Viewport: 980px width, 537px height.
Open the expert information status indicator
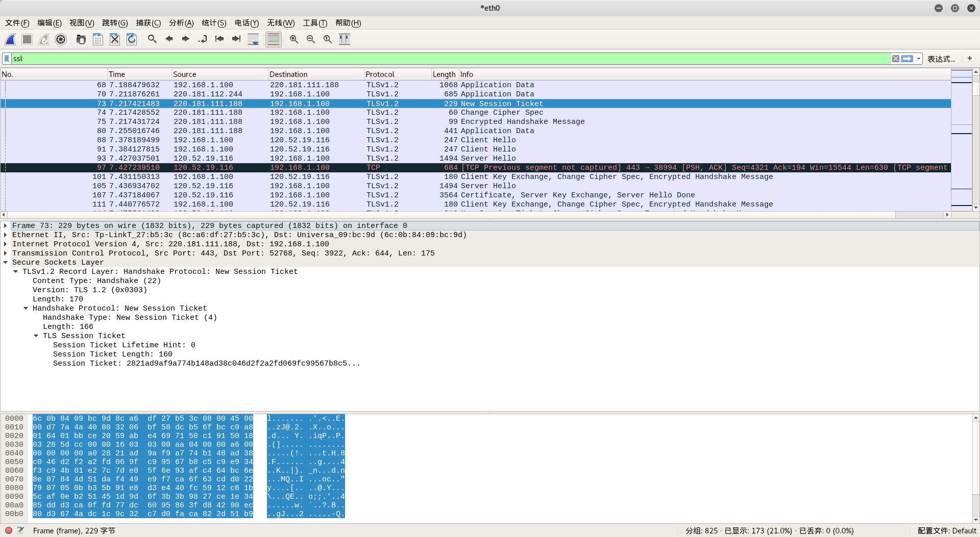9,530
